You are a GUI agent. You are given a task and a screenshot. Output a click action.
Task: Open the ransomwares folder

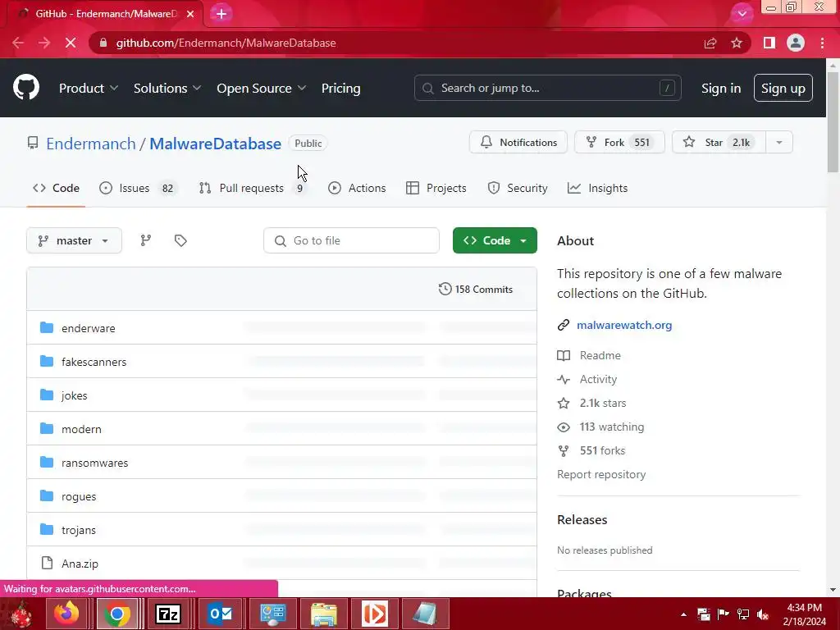click(x=95, y=463)
